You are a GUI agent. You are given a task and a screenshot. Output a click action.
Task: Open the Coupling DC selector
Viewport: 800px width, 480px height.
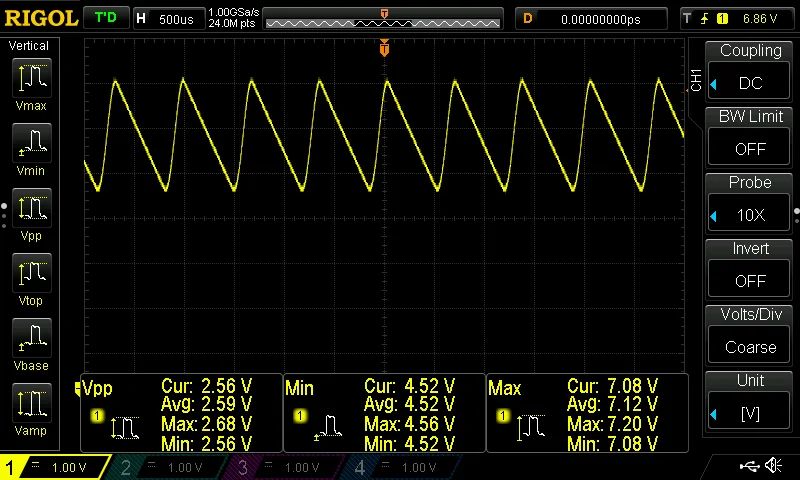[x=749, y=80]
